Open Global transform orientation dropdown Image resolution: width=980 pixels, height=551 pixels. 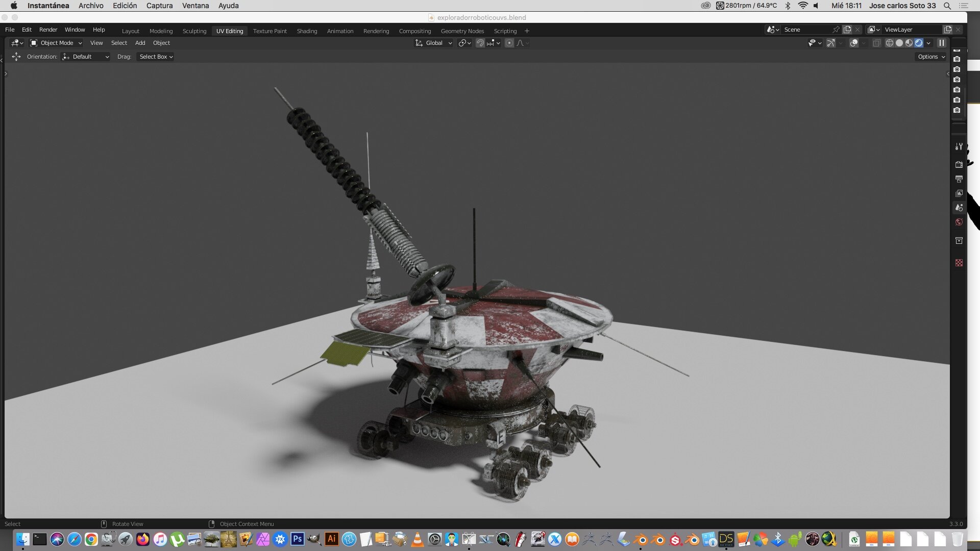433,43
